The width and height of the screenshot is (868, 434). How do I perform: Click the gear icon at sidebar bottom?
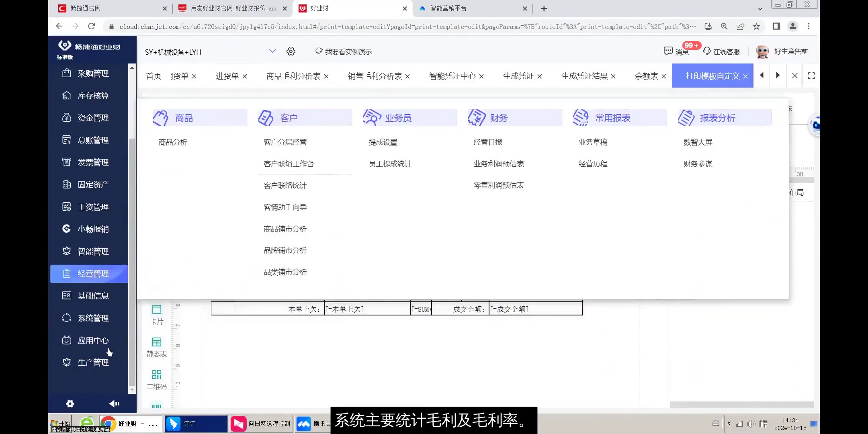pyautogui.click(x=70, y=403)
